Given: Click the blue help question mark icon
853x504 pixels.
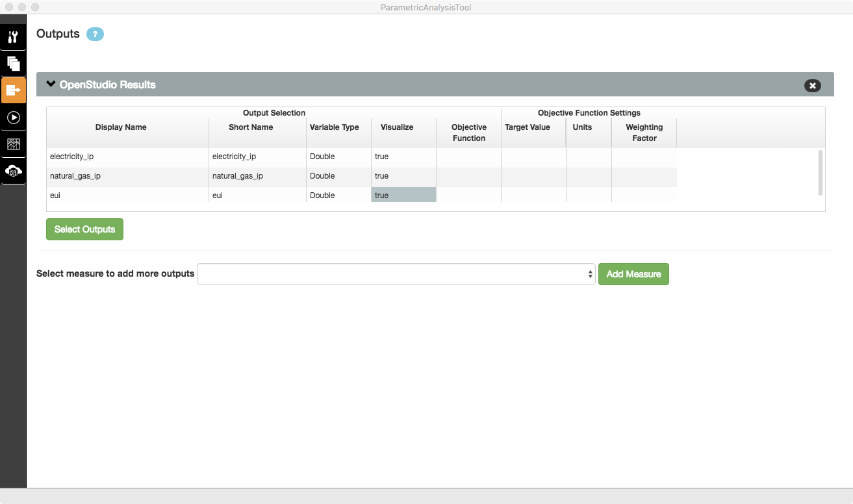Looking at the screenshot, I should point(95,34).
